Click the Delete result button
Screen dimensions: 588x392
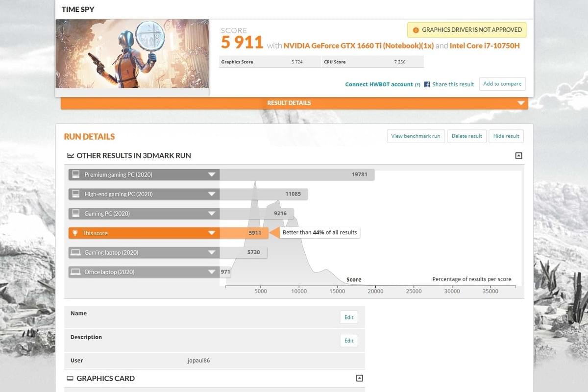467,136
